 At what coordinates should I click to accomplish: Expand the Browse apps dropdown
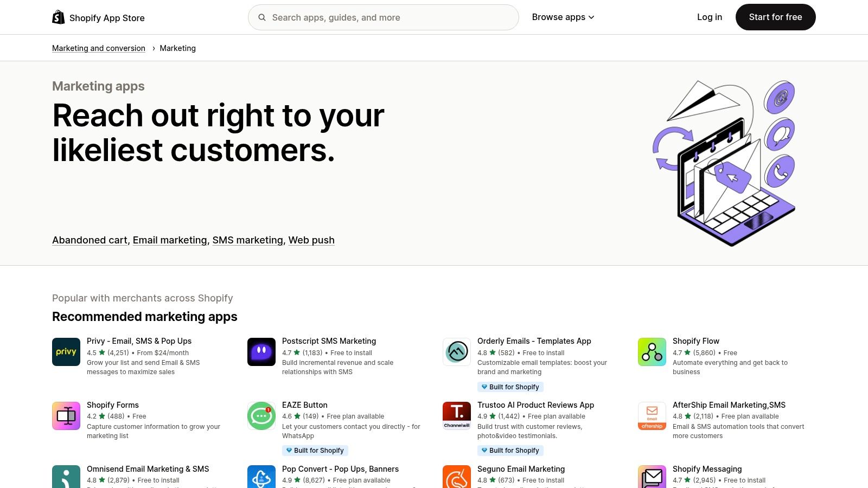click(563, 17)
